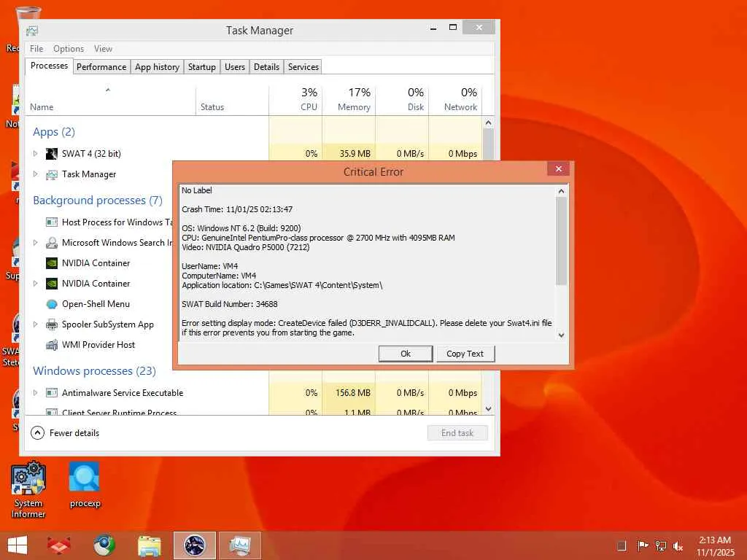Screen dimensions: 747x560
Task: Click the WMI Provider Host icon
Action: [52, 345]
